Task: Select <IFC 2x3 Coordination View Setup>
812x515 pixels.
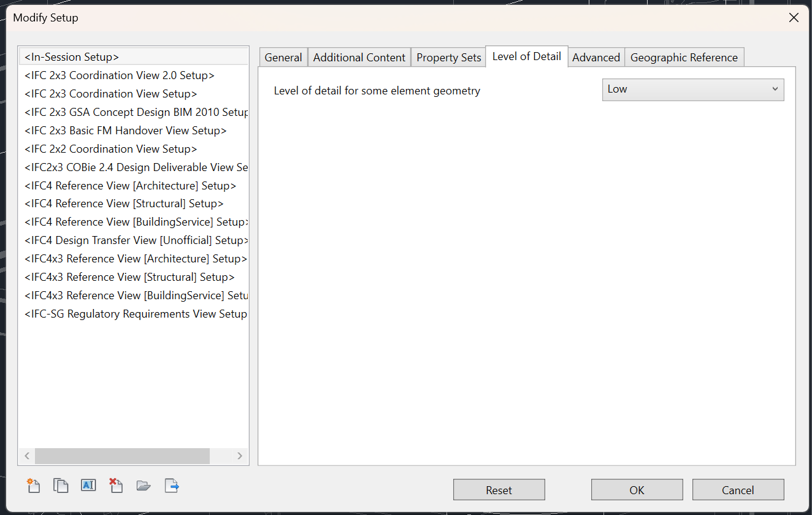Action: 134,94
